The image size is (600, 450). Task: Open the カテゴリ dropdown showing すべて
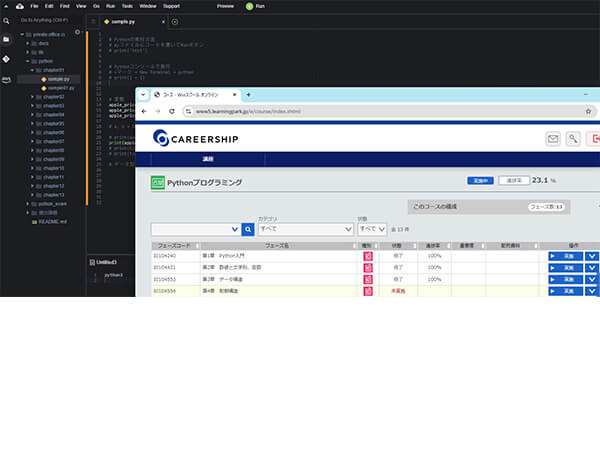305,229
